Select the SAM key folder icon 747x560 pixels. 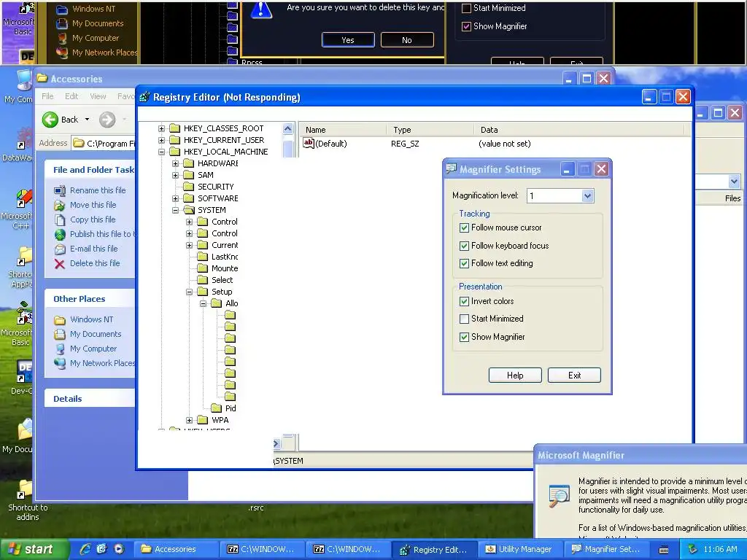189,175
